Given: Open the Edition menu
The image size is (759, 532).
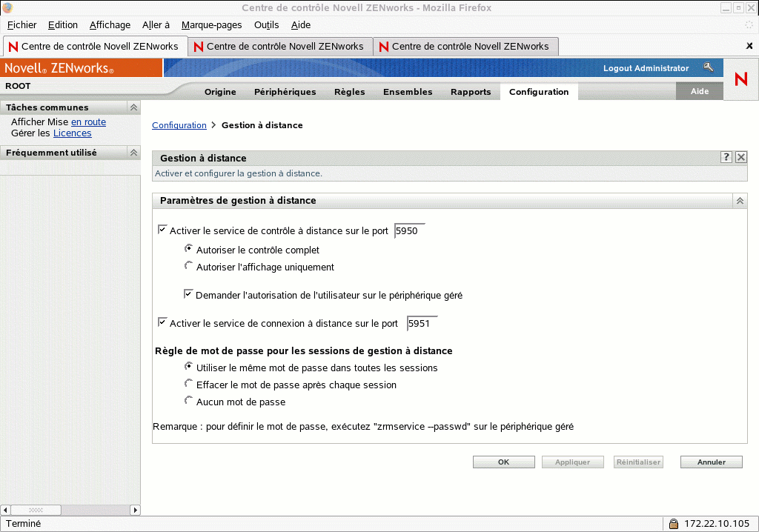Looking at the screenshot, I should 62,24.
